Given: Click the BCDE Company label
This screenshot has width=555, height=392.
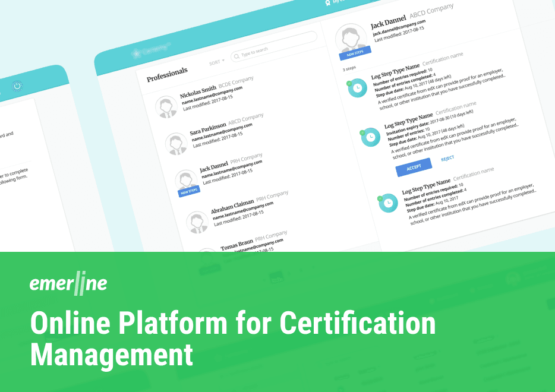Looking at the screenshot, I should point(236,82).
